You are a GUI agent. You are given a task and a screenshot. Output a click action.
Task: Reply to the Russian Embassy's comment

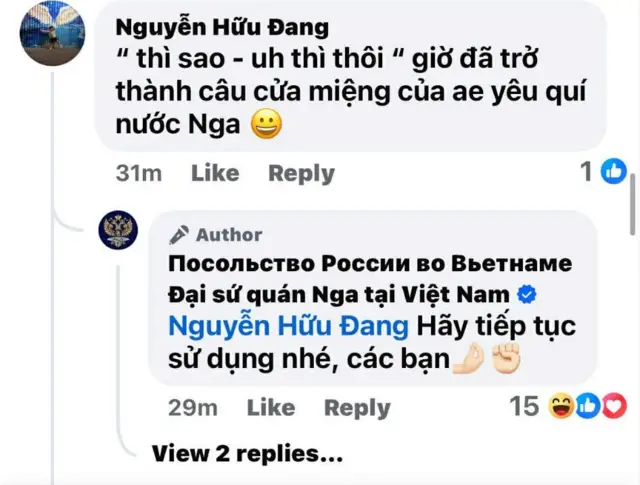click(x=357, y=408)
